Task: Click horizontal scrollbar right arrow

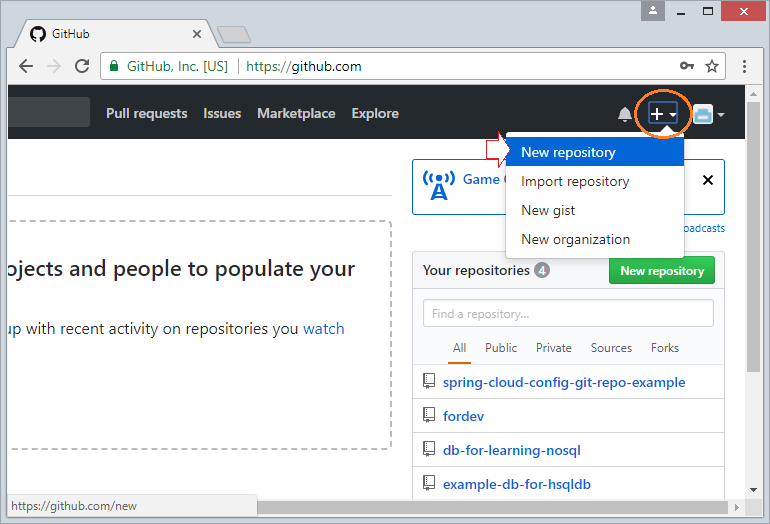Action: tap(737, 507)
